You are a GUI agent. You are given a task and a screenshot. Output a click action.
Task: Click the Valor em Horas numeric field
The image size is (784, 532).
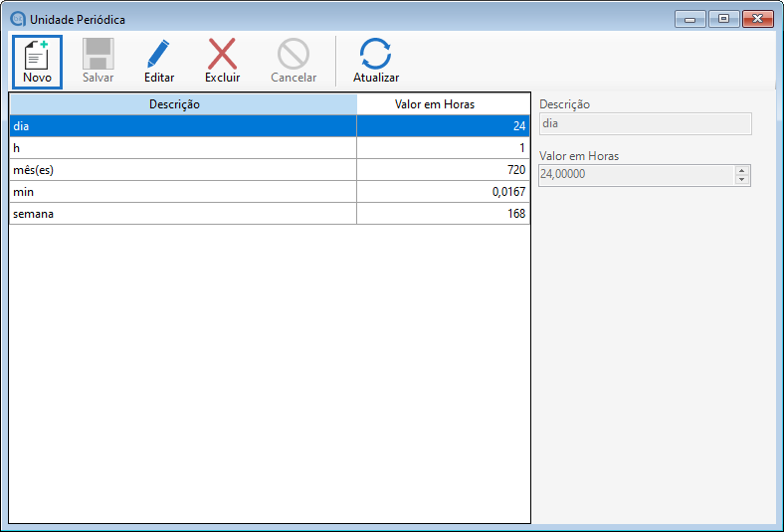point(635,175)
